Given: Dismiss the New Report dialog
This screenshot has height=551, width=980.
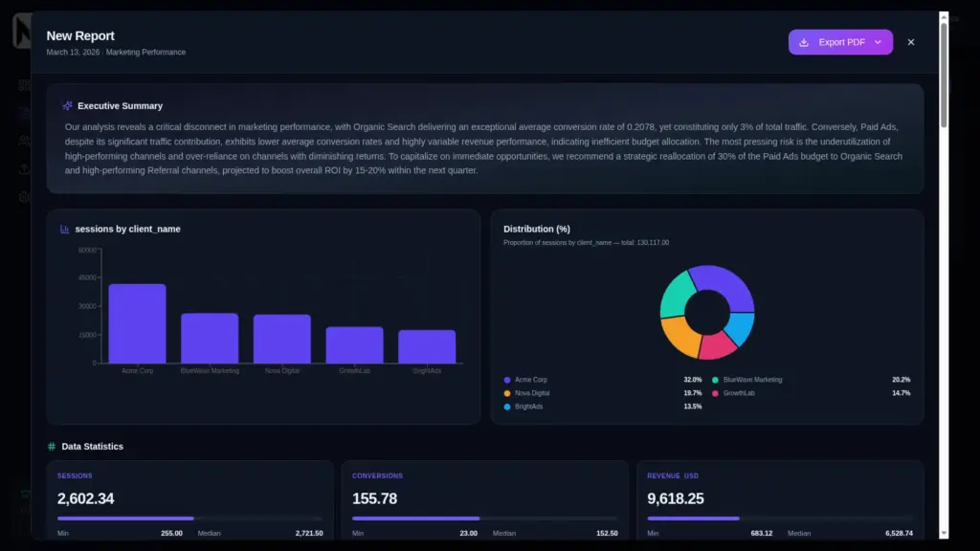Looking at the screenshot, I should coord(910,41).
